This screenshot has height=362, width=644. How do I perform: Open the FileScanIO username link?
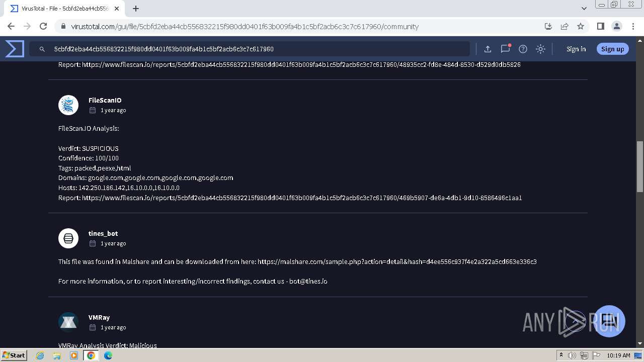105,100
